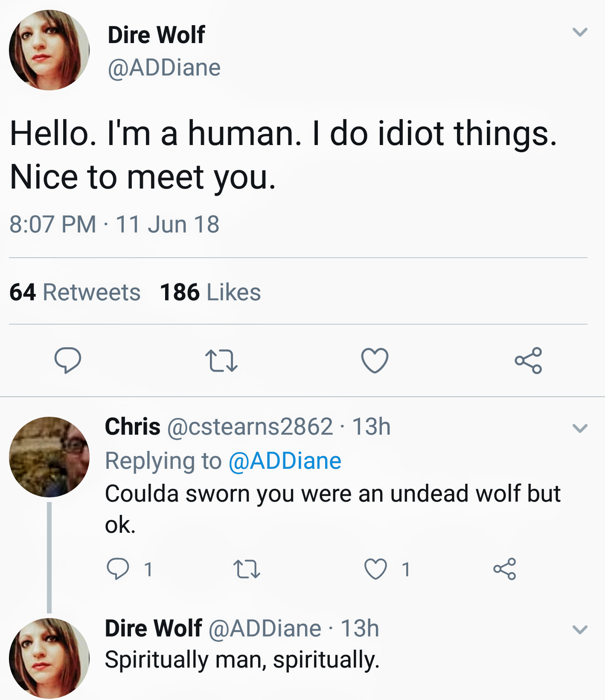Viewport: 605px width, 700px height.
Task: Open the "Spiritually man, spiritually." reply
Action: point(242,659)
